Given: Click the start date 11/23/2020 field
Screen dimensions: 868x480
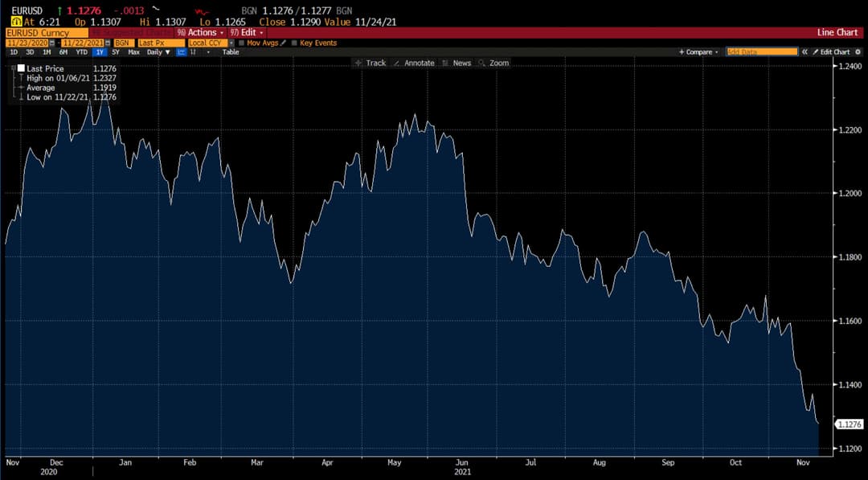Looking at the screenshot, I should [27, 43].
